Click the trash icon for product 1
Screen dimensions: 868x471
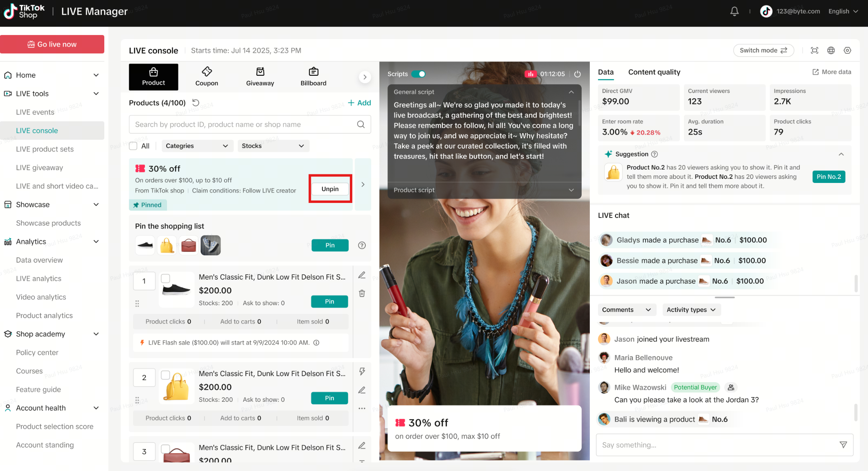coord(362,293)
